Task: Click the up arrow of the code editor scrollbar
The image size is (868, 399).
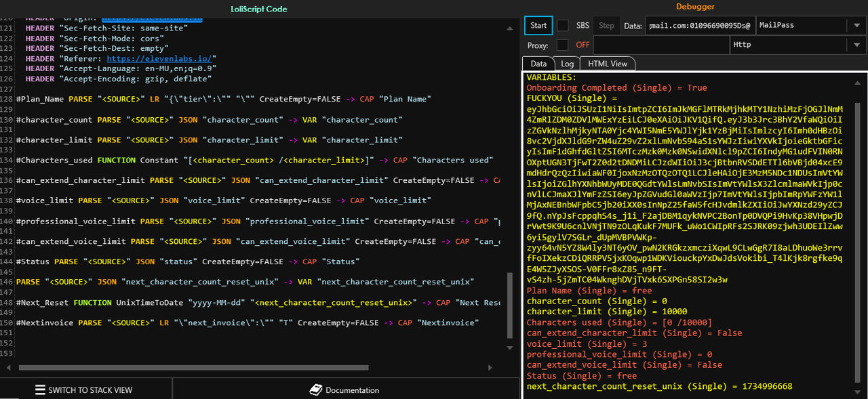Action: coord(511,28)
